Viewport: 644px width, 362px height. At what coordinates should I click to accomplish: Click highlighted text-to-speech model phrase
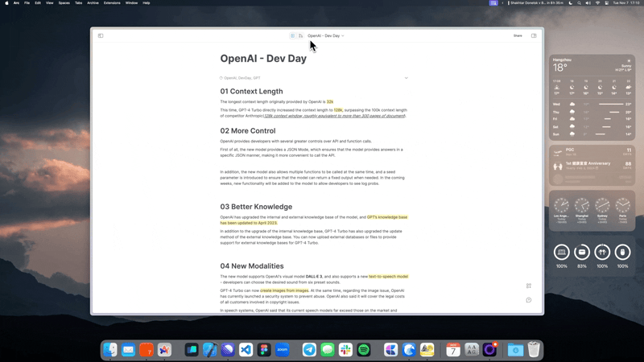pyautogui.click(x=388, y=277)
